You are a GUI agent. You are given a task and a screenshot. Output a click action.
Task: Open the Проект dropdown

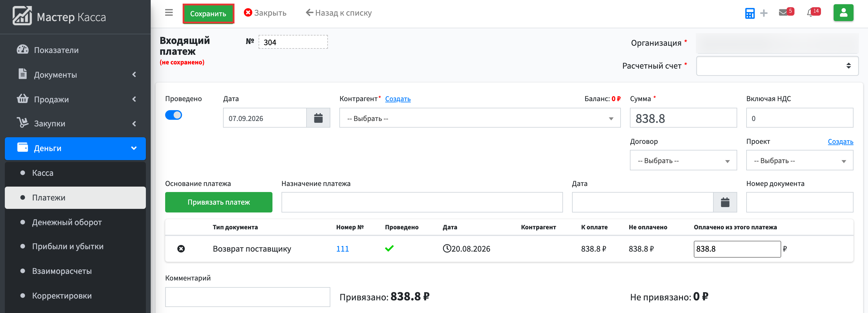tap(799, 160)
